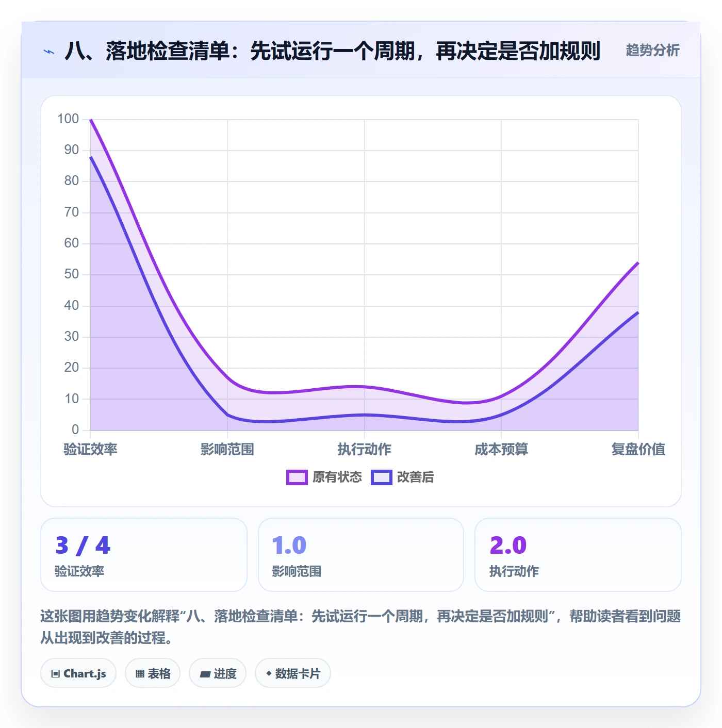Click the 原有状态 legend label
The height and width of the screenshot is (728, 722).
tap(337, 477)
